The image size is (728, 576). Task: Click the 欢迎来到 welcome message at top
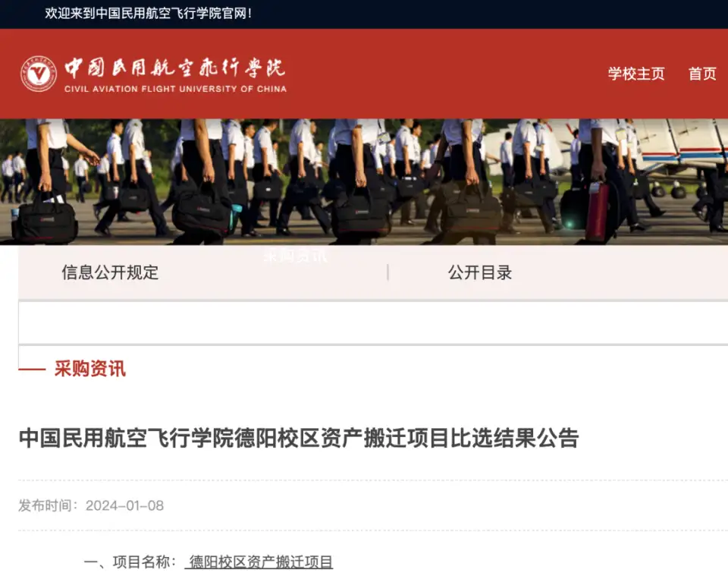(149, 14)
